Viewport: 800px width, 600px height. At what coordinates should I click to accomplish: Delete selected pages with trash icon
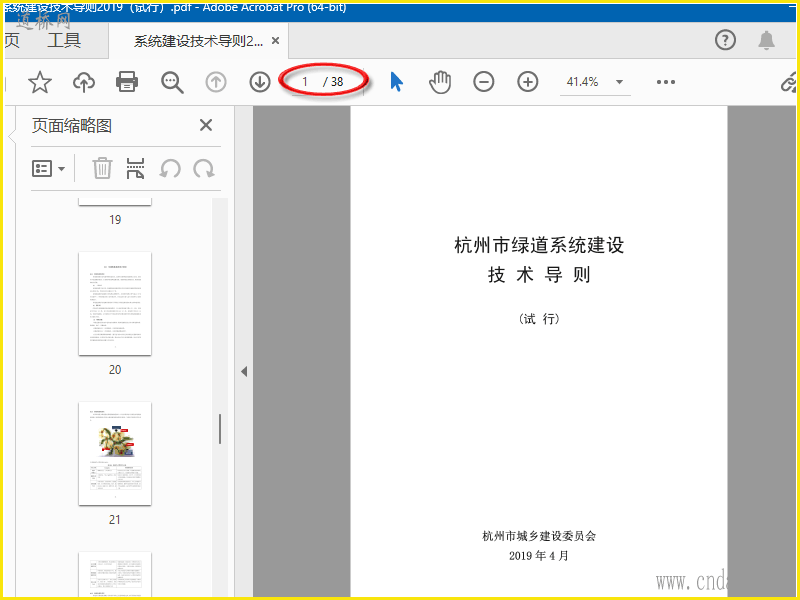coord(102,168)
